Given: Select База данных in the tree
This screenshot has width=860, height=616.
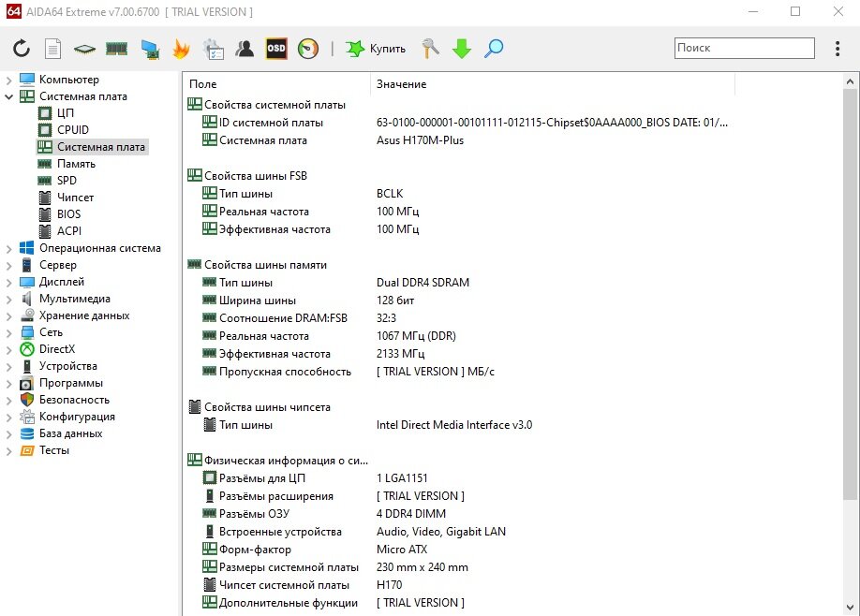Looking at the screenshot, I should (71, 433).
